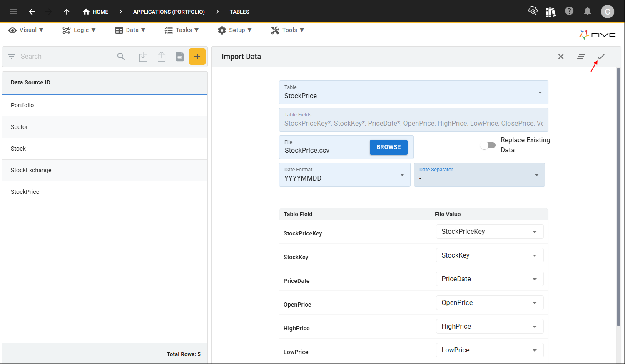
Task: Select the StockPrice table row in list
Action: [105, 192]
